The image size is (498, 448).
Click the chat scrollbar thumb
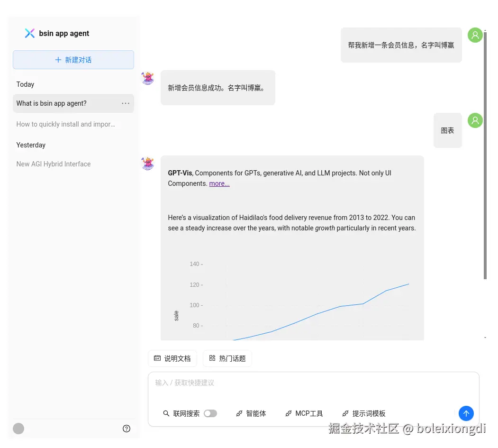pyautogui.click(x=485, y=155)
